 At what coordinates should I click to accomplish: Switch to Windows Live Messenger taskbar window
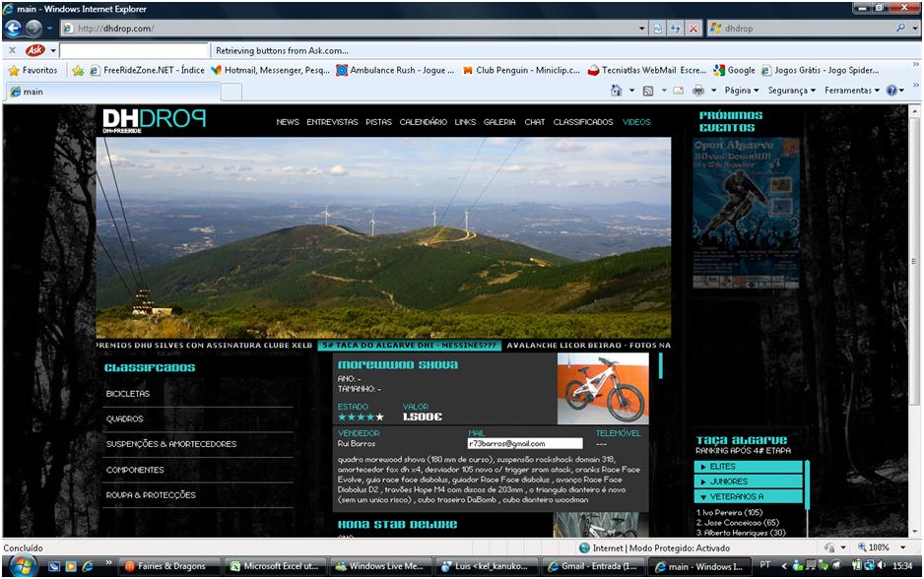tap(380, 566)
